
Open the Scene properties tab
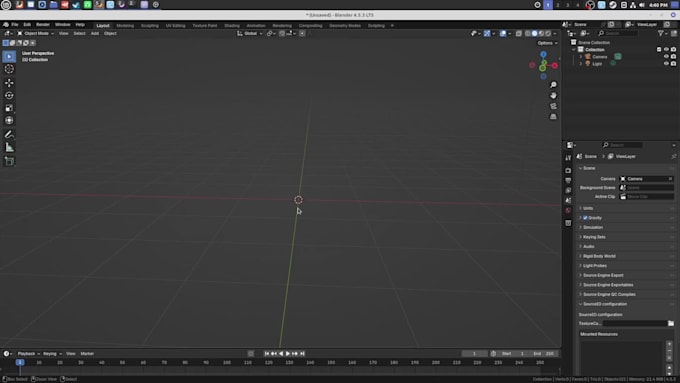(568, 200)
